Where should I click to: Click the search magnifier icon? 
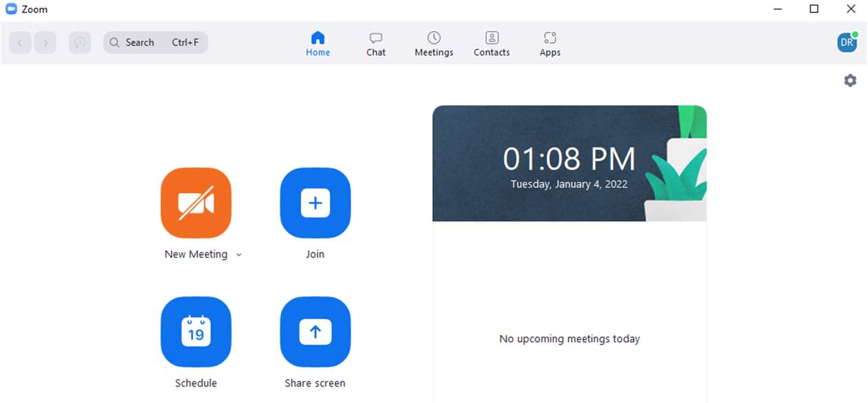click(115, 43)
